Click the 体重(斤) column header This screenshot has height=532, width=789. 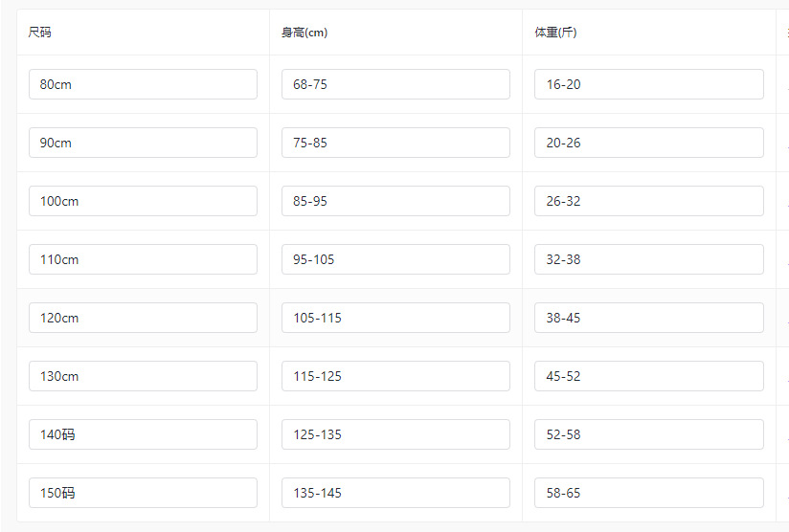point(555,33)
